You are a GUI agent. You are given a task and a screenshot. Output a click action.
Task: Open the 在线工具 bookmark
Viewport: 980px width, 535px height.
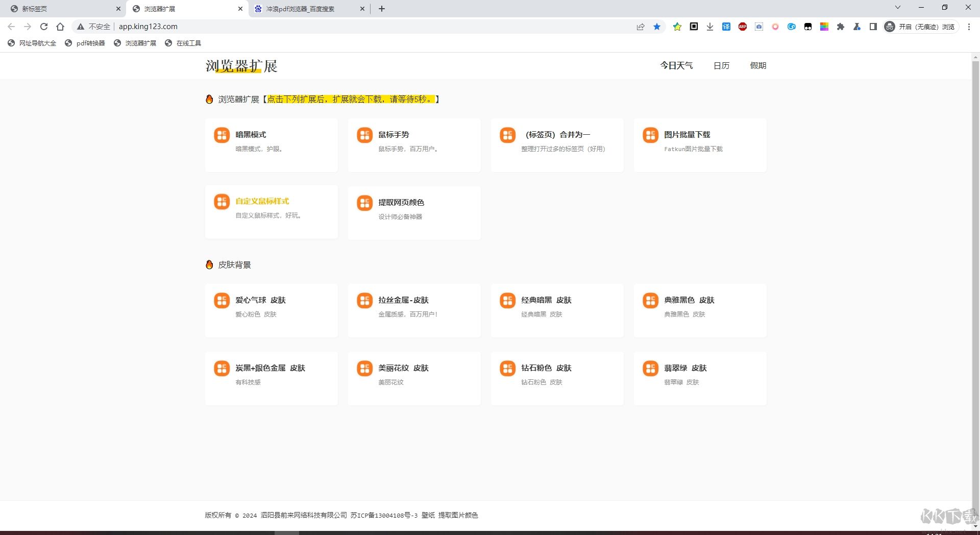tap(183, 43)
